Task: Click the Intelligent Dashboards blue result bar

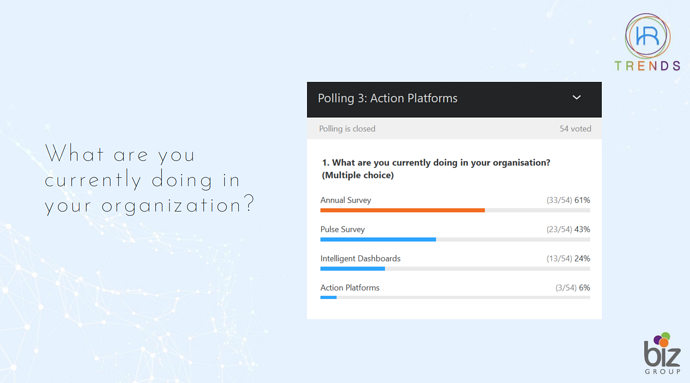Action: (x=352, y=269)
